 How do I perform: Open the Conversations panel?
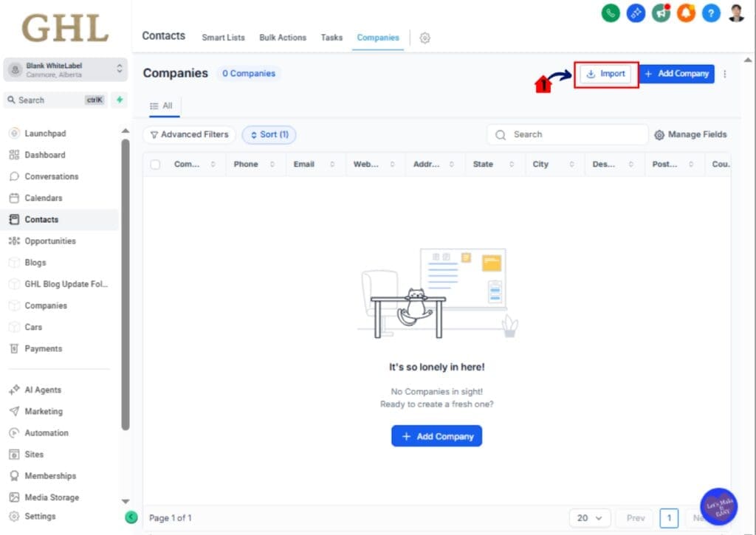click(x=50, y=176)
